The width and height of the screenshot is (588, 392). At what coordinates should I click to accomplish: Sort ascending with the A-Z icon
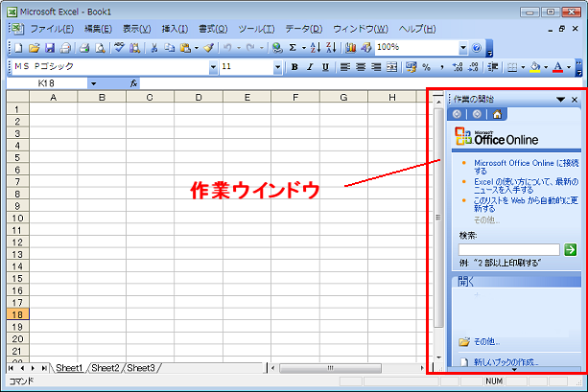coord(316,48)
